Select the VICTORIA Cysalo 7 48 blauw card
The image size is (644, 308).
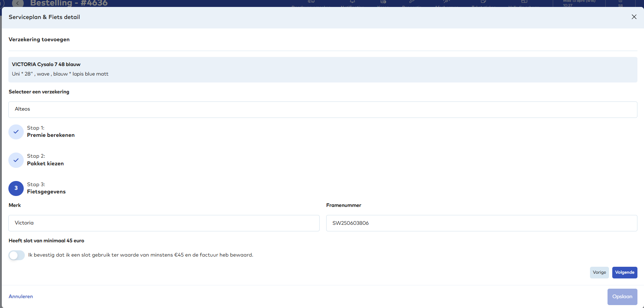click(x=323, y=69)
